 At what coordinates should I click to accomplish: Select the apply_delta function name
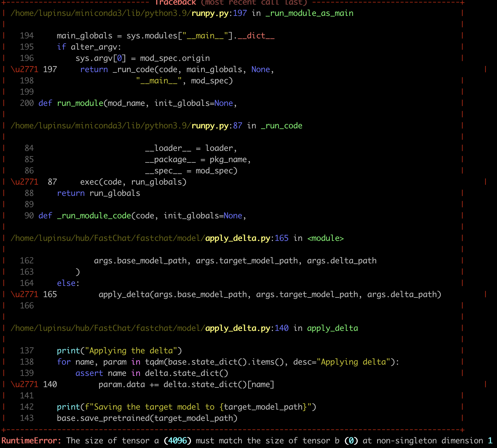coord(332,328)
